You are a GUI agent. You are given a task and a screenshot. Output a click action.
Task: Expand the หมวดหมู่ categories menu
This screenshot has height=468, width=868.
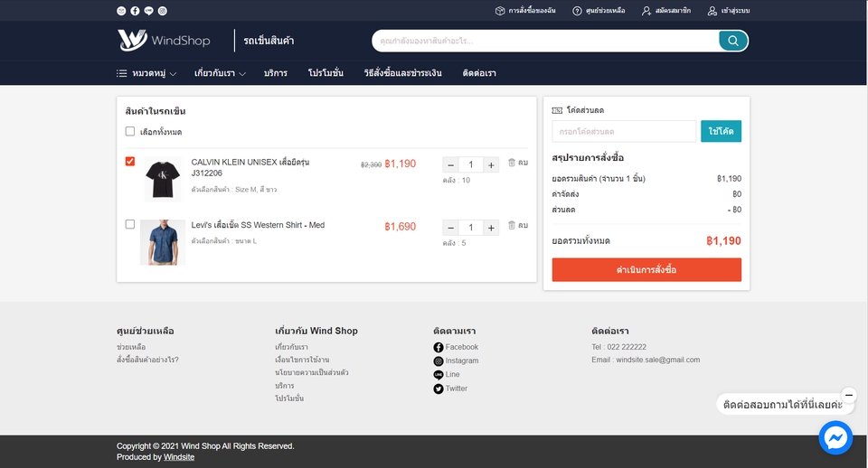pyautogui.click(x=146, y=73)
